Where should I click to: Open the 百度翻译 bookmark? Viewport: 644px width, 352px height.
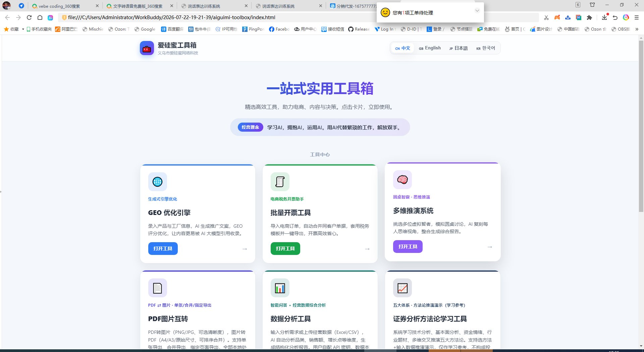pyautogui.click(x=172, y=29)
